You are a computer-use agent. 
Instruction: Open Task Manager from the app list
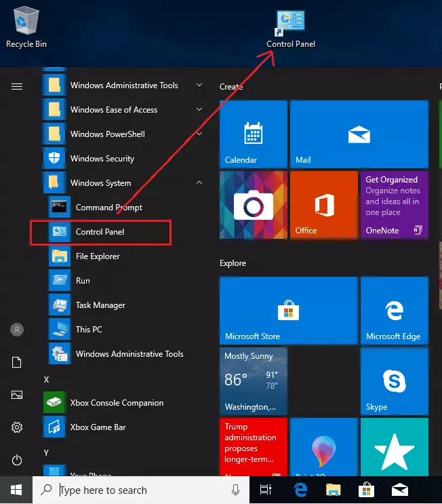point(127,305)
